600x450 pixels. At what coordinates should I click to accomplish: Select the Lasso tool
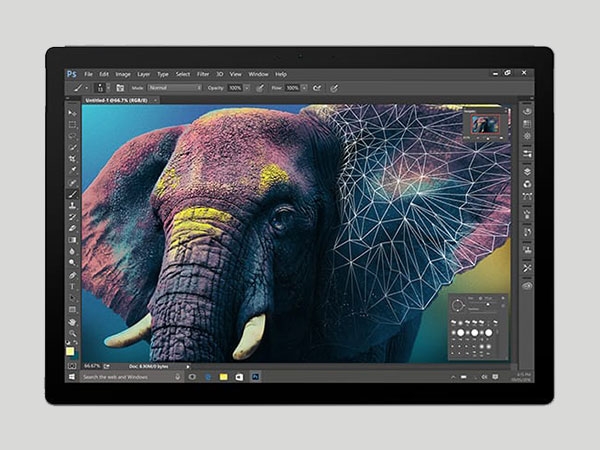(x=72, y=136)
